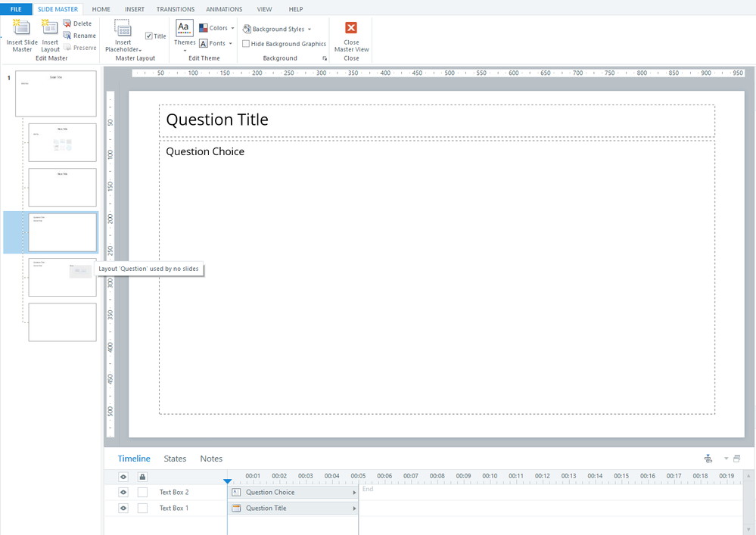Open the Themes gallery

pos(185,30)
